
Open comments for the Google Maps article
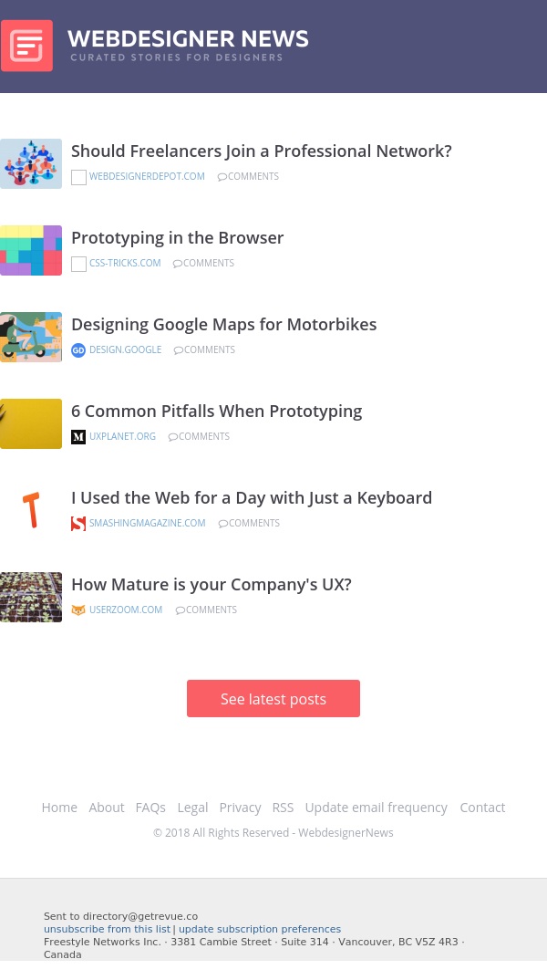click(204, 350)
